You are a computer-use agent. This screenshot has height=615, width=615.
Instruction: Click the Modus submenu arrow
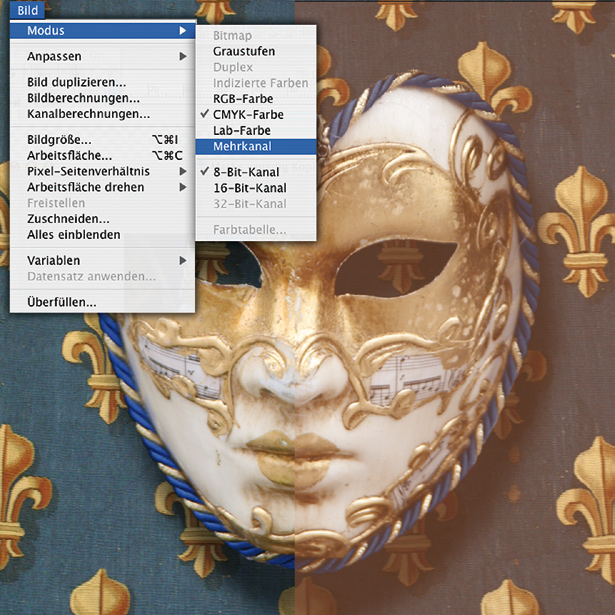click(182, 31)
